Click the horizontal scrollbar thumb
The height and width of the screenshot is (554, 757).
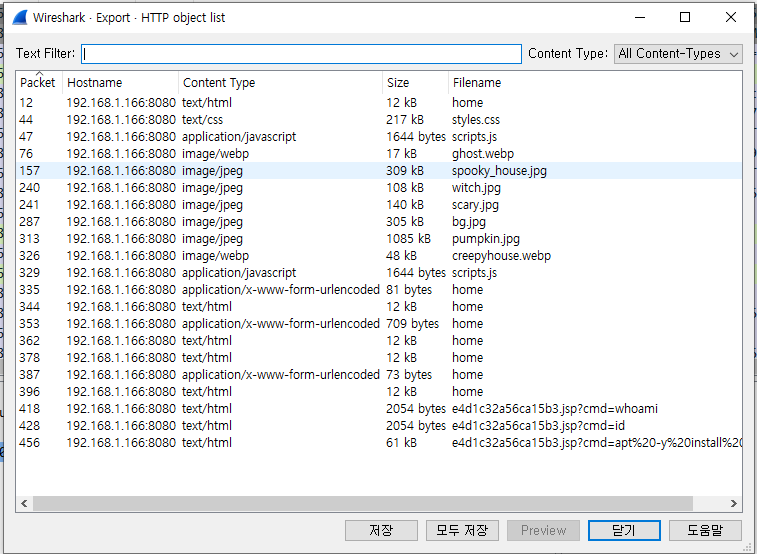point(363,503)
